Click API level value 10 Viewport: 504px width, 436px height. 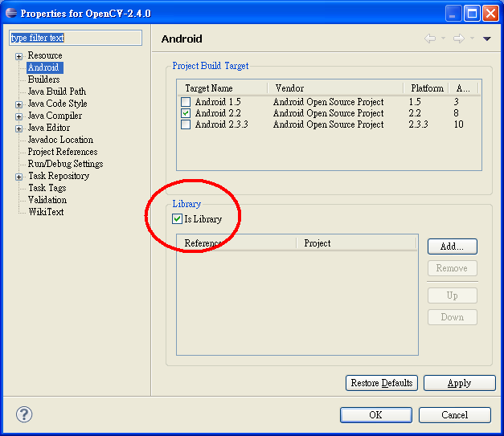pyautogui.click(x=459, y=124)
